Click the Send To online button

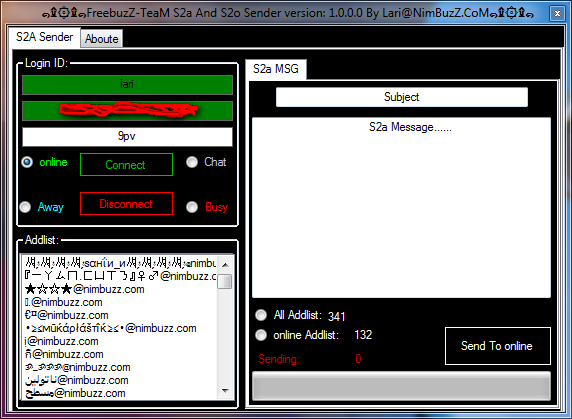pos(498,346)
